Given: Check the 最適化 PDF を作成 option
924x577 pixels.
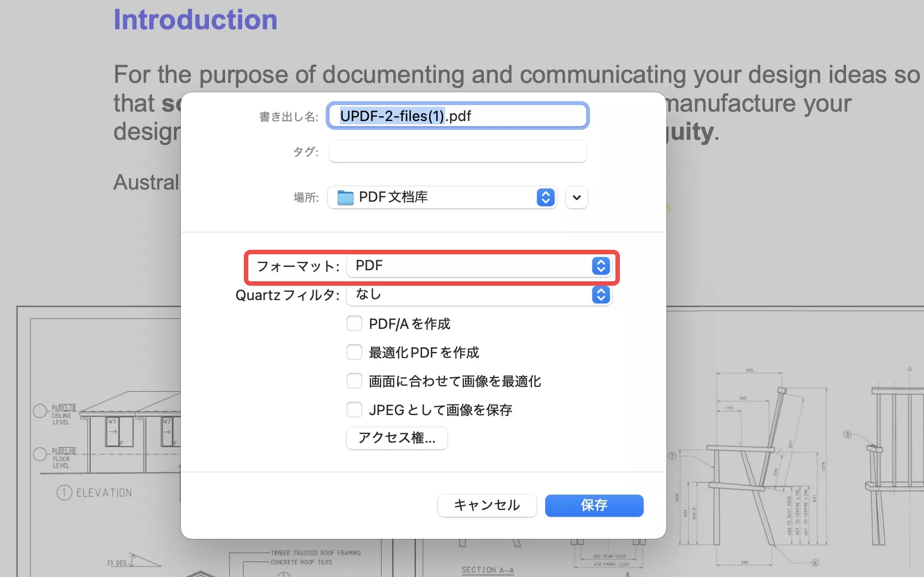Looking at the screenshot, I should click(x=354, y=352).
